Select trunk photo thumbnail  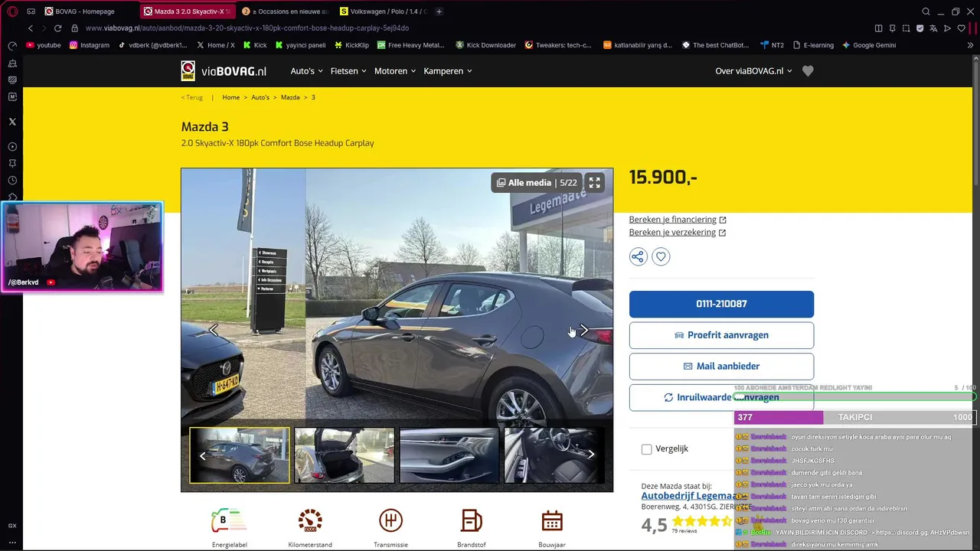coord(345,455)
